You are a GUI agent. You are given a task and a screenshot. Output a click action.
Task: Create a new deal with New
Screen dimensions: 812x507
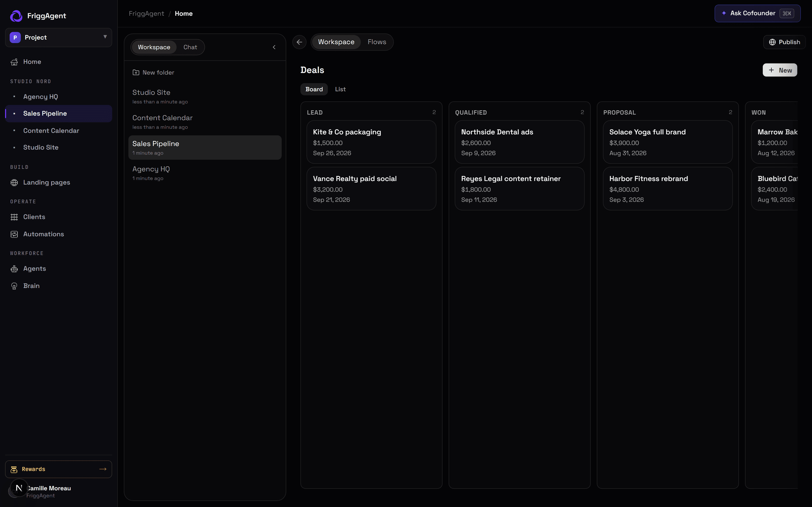point(780,70)
